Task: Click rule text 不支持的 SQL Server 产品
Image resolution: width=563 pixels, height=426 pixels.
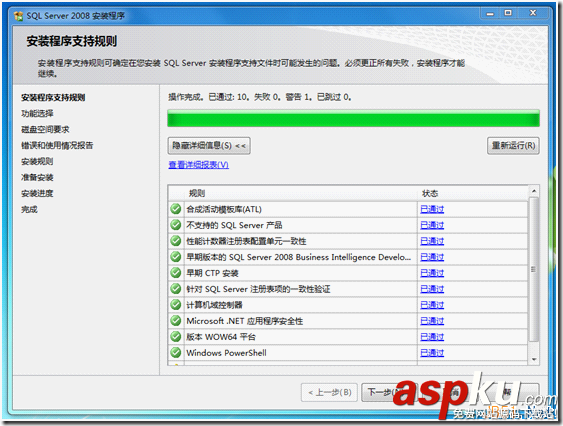Action: (x=234, y=225)
